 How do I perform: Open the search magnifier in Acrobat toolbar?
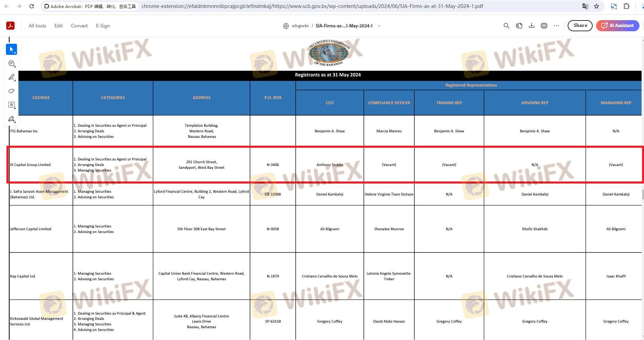(x=507, y=26)
